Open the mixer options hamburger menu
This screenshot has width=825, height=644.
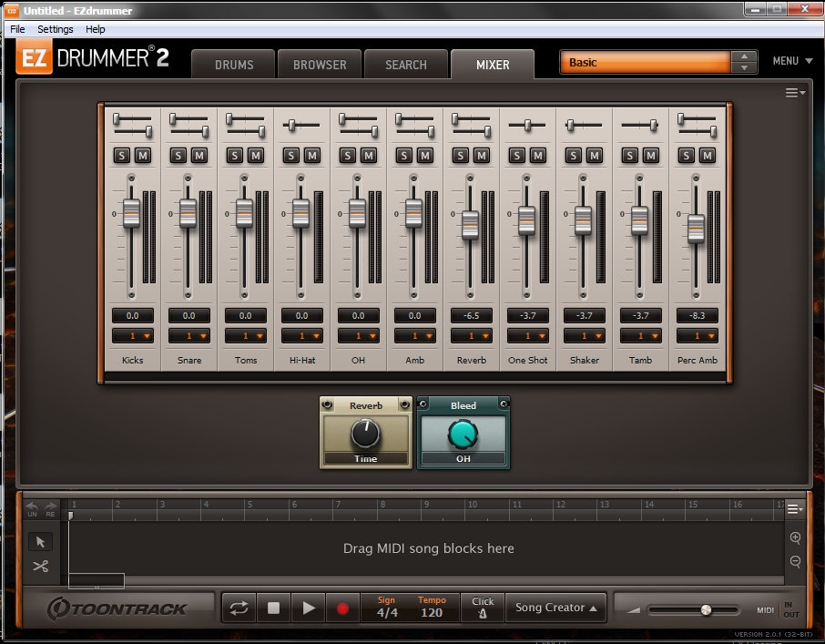tap(794, 91)
